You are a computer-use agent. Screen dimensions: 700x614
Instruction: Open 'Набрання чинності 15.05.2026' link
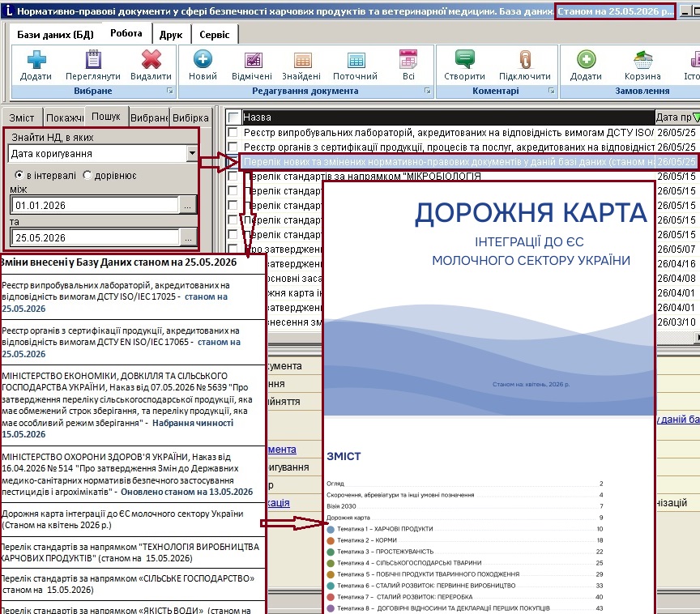pyautogui.click(x=117, y=429)
